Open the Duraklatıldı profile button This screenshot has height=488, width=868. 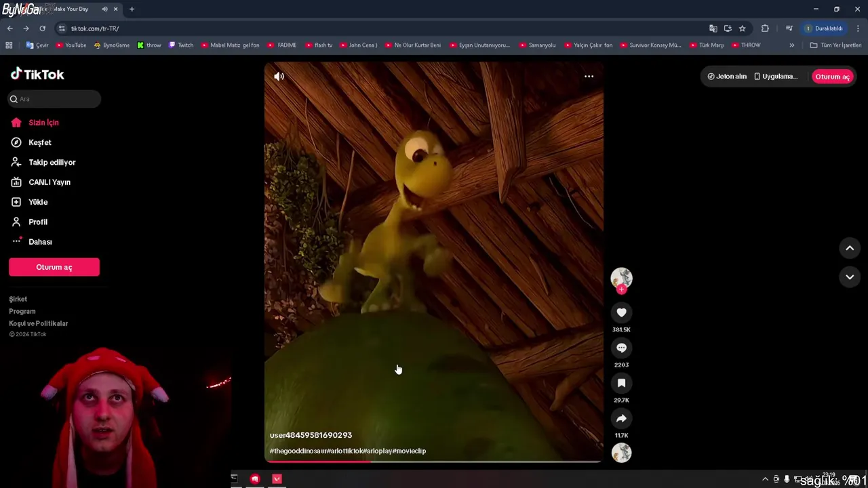(823, 28)
